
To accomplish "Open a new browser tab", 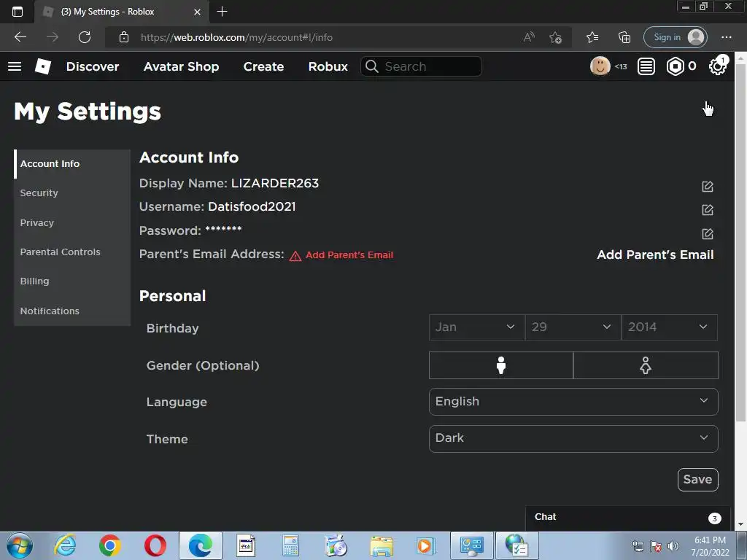I will 222,12.
